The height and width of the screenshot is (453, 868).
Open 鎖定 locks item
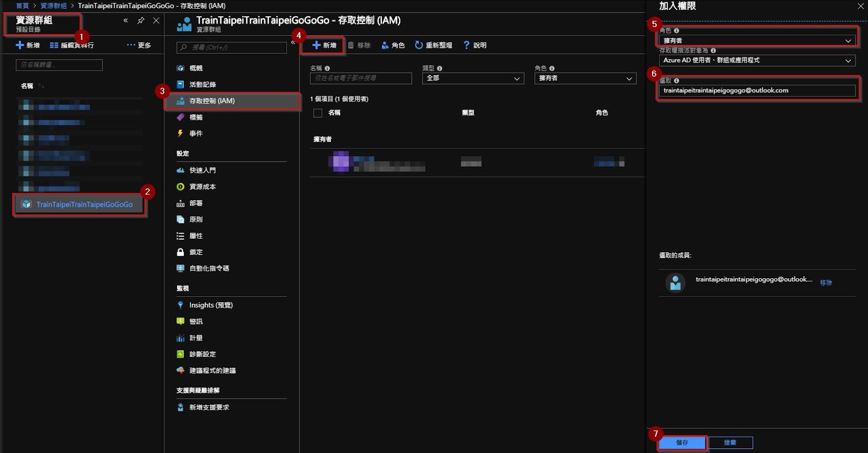(196, 252)
